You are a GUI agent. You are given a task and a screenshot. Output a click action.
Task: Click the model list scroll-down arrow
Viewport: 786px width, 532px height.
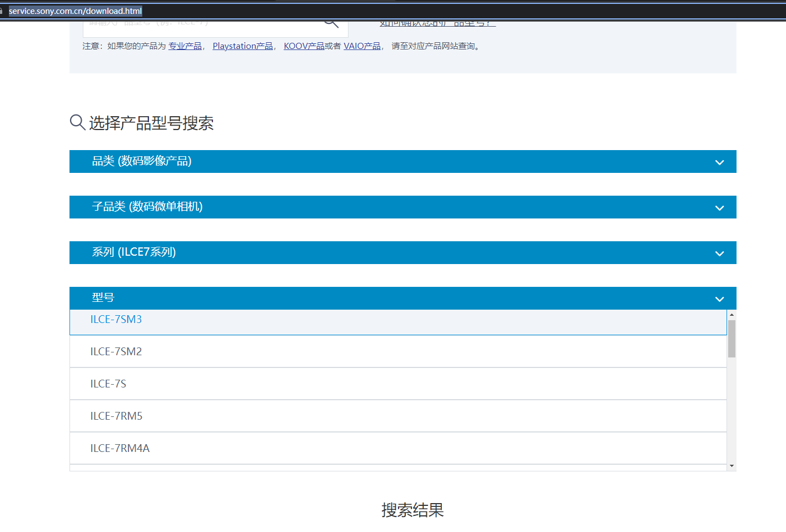pos(732,466)
